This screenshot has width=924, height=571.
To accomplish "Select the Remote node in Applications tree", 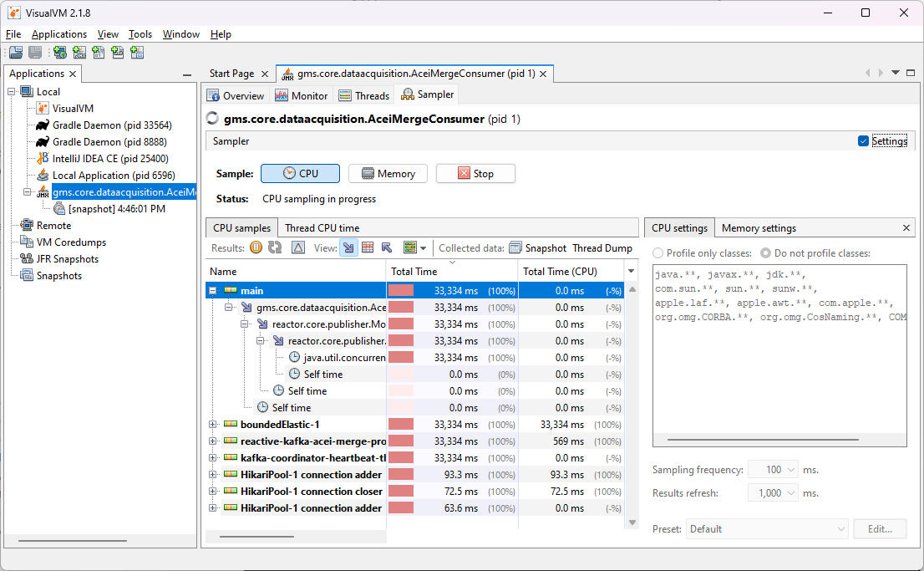I will click(x=53, y=226).
